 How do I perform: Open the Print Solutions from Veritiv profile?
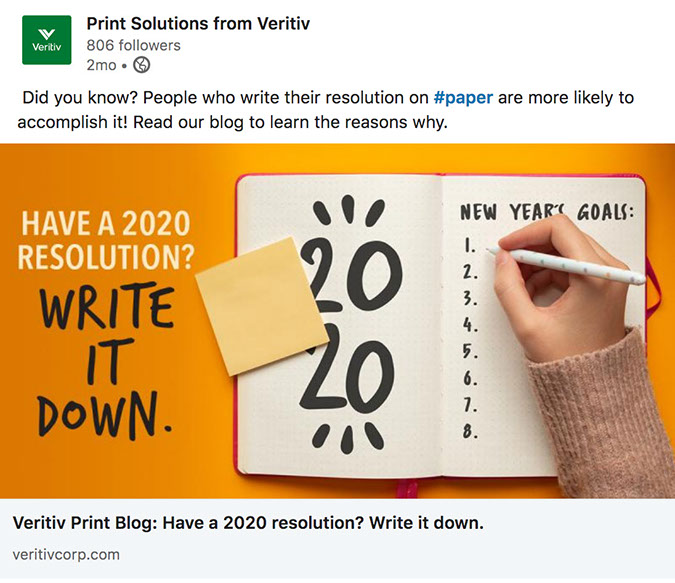tap(198, 24)
